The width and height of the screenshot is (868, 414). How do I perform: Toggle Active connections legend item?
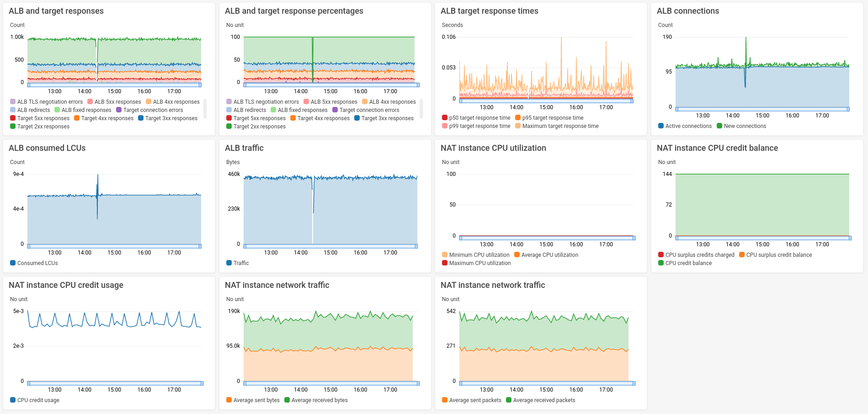[x=685, y=126]
